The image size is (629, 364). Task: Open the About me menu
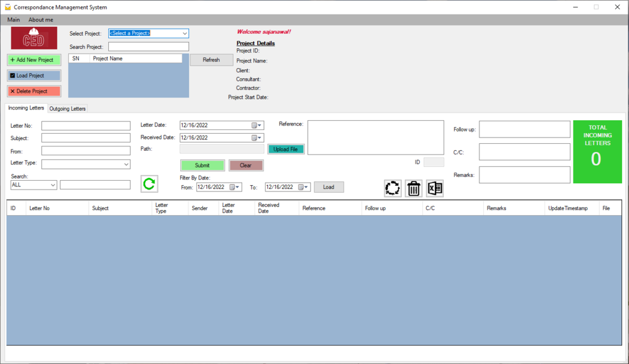pos(40,19)
